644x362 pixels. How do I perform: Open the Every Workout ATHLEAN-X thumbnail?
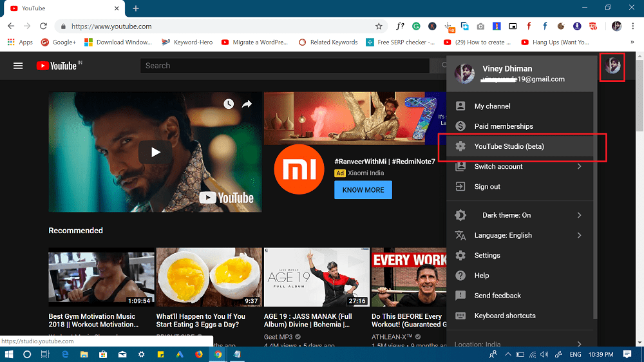click(409, 277)
